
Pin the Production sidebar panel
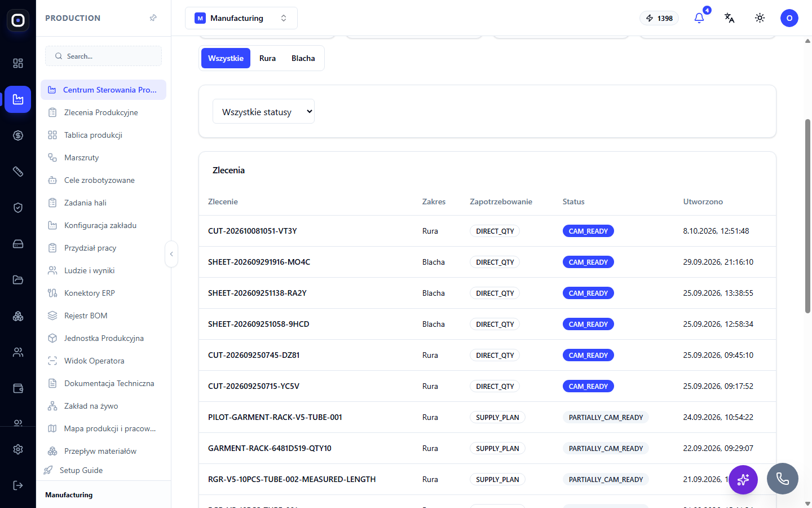tap(153, 18)
